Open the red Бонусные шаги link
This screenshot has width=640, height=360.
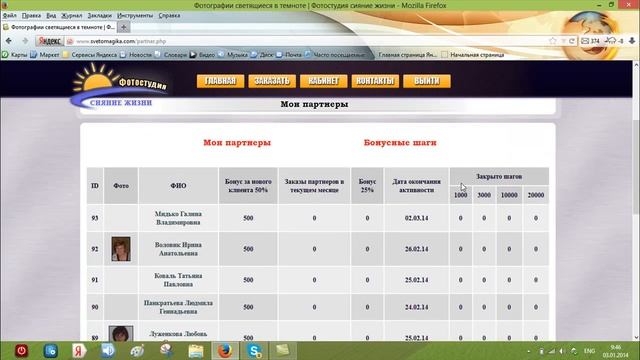(x=400, y=142)
